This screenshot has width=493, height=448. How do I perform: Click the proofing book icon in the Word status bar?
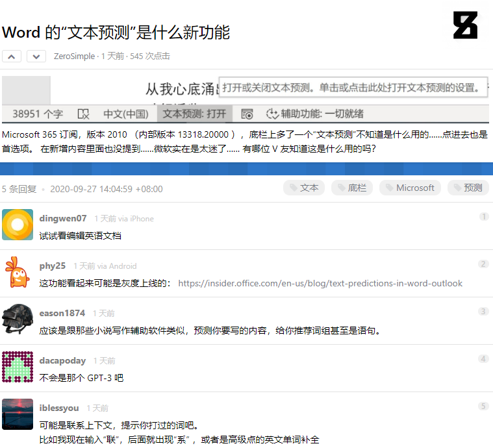click(x=83, y=114)
